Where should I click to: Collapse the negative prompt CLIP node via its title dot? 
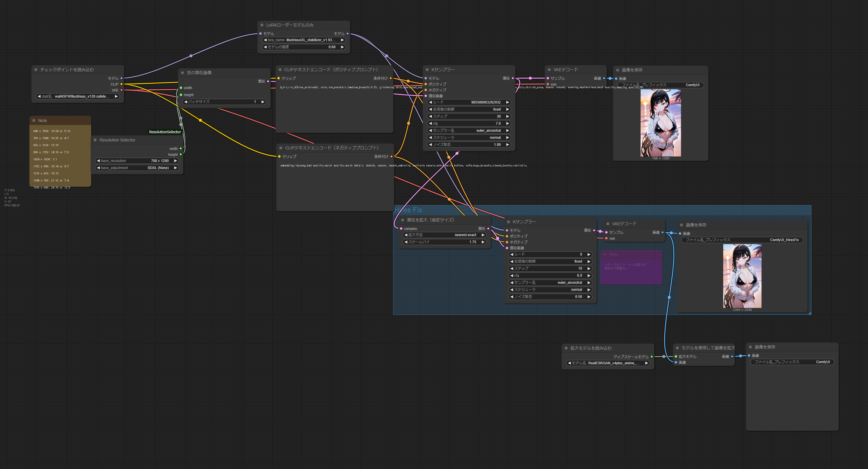tap(281, 148)
